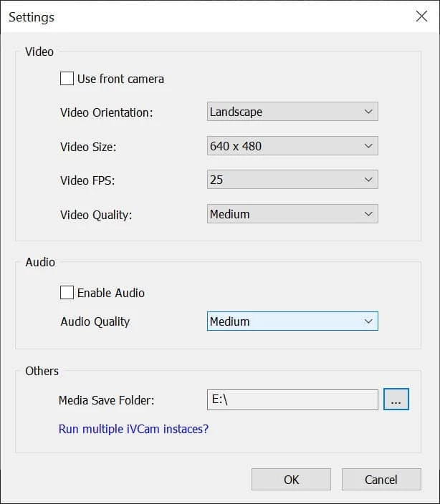440x504 pixels.
Task: Click the Video FPS chevron arrow
Action: pyautogui.click(x=368, y=180)
